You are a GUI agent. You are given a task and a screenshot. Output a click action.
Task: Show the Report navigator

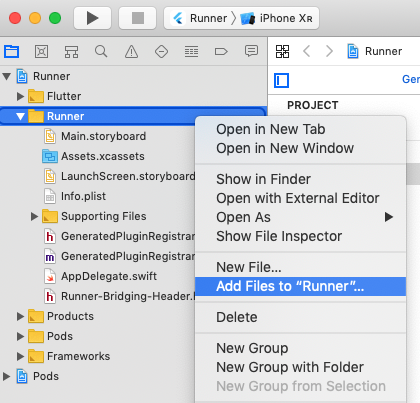tap(251, 51)
